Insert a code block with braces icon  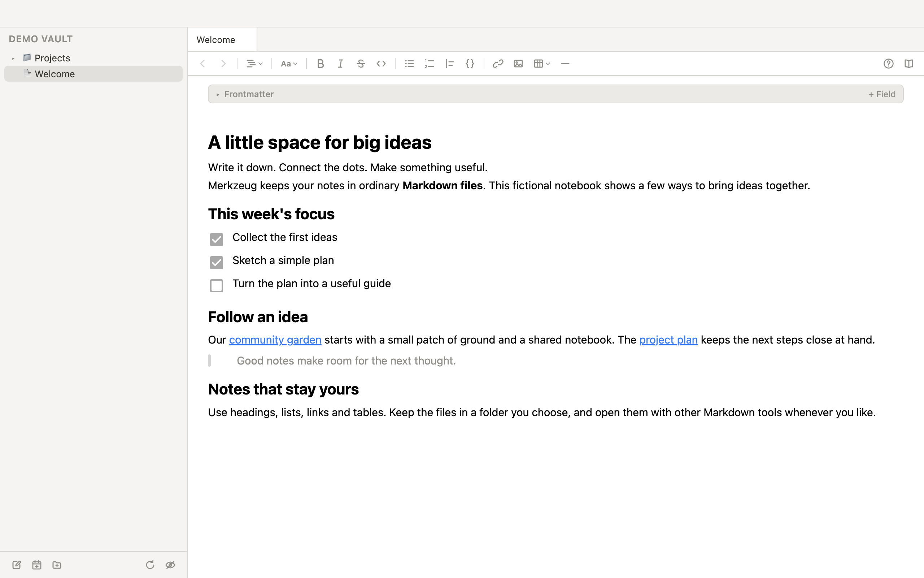point(470,64)
